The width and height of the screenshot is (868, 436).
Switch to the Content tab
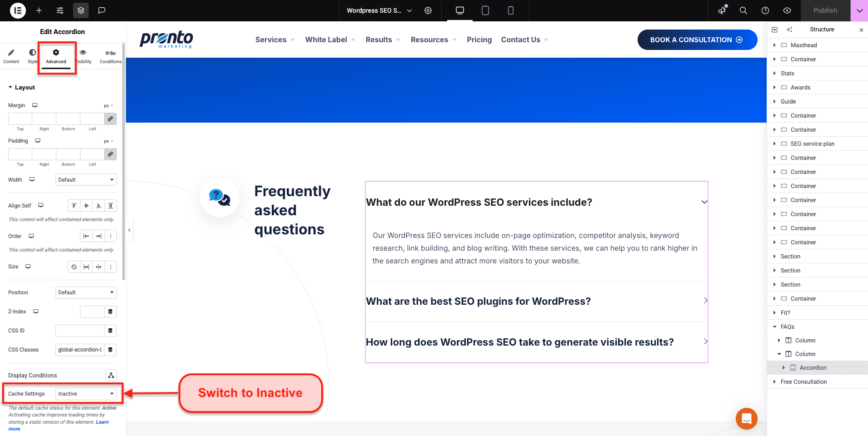[11, 57]
